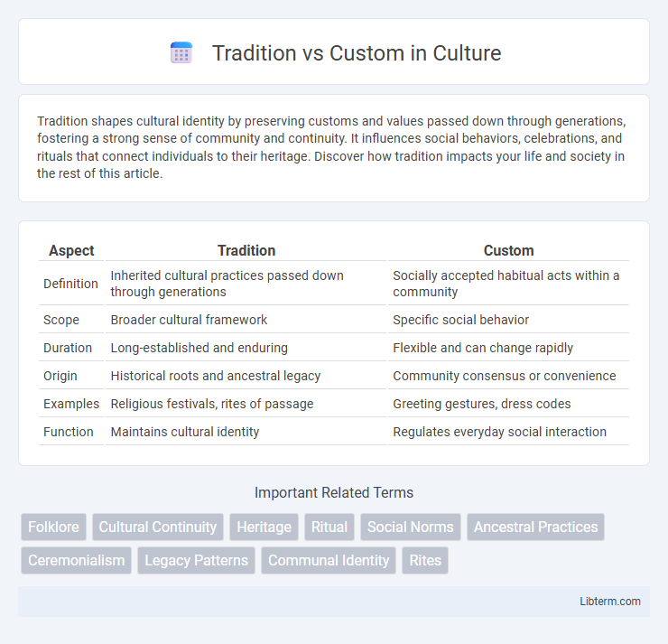Click the 'Tradition' column header

coord(246,250)
